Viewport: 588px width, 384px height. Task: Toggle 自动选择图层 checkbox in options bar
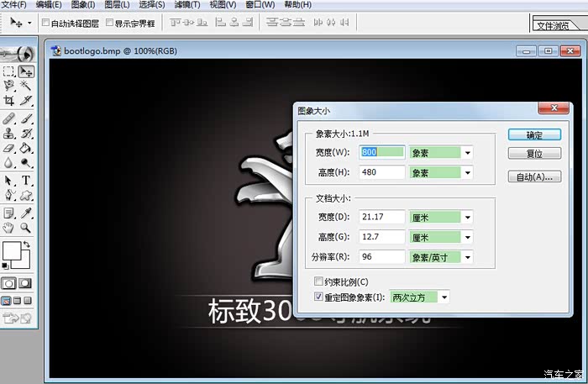46,23
